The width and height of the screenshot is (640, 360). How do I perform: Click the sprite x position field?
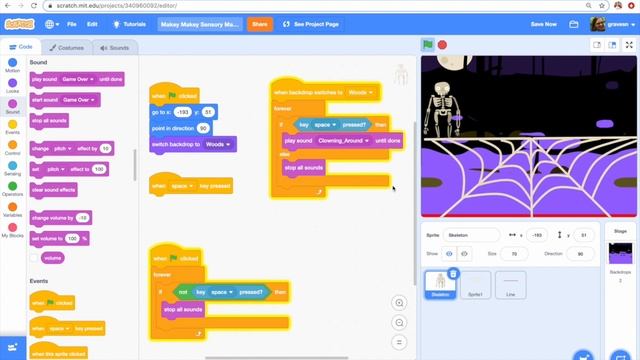coord(537,235)
